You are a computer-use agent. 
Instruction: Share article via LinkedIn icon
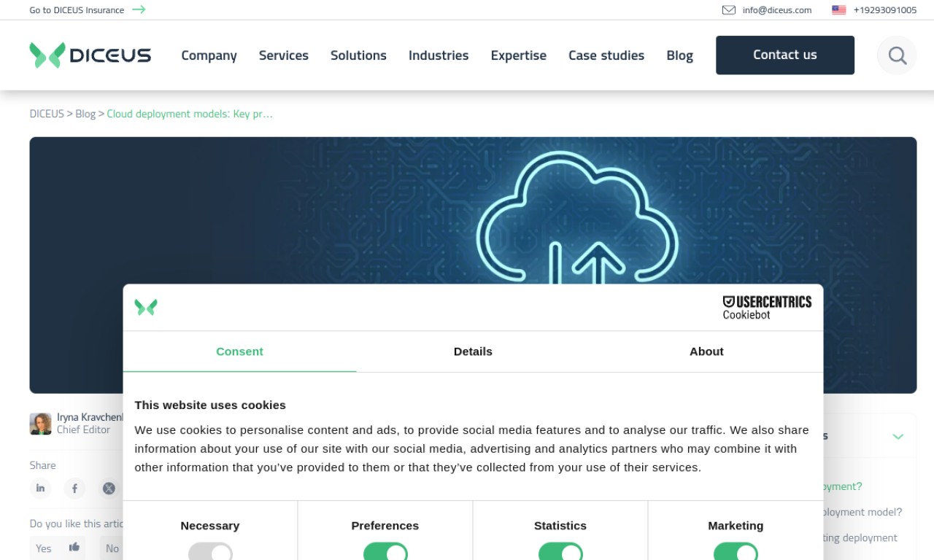pos(41,489)
